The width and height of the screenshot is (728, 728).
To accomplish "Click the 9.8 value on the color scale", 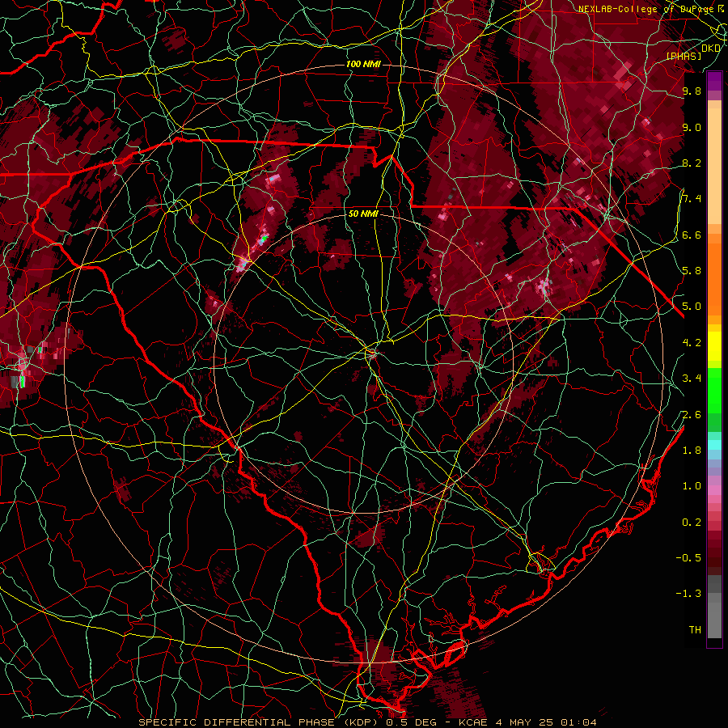I will pyautogui.click(x=692, y=91).
